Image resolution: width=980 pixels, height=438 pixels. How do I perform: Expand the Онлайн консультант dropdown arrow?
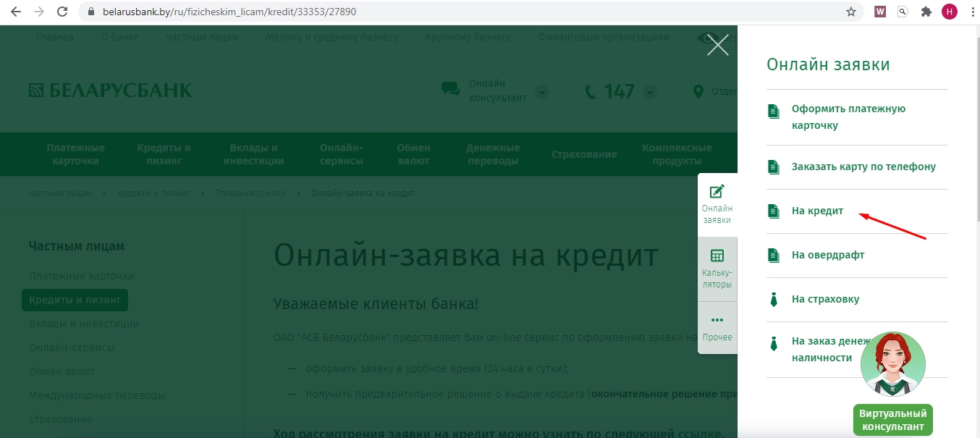(542, 93)
